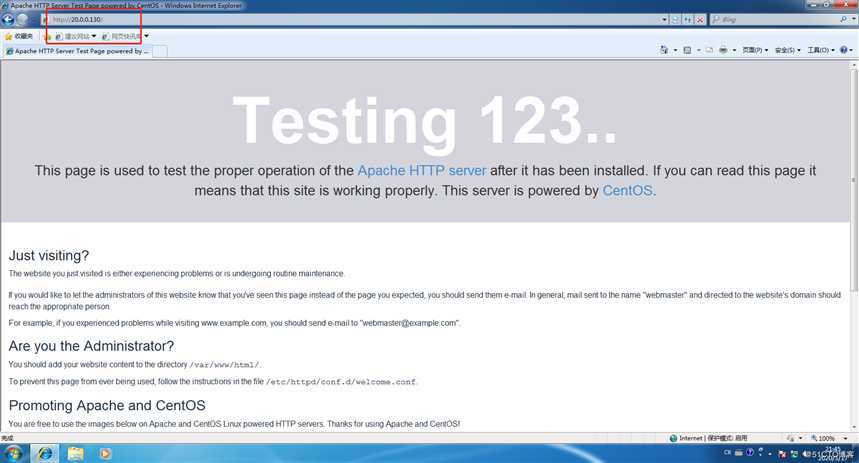
Task: Click the vertical page scrollbar thumb
Action: point(854,180)
